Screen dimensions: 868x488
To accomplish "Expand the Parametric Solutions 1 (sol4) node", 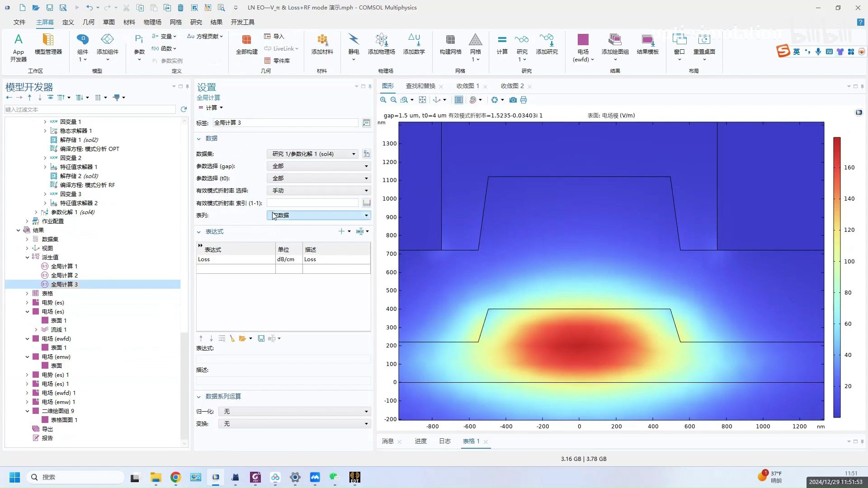I will click(x=36, y=212).
